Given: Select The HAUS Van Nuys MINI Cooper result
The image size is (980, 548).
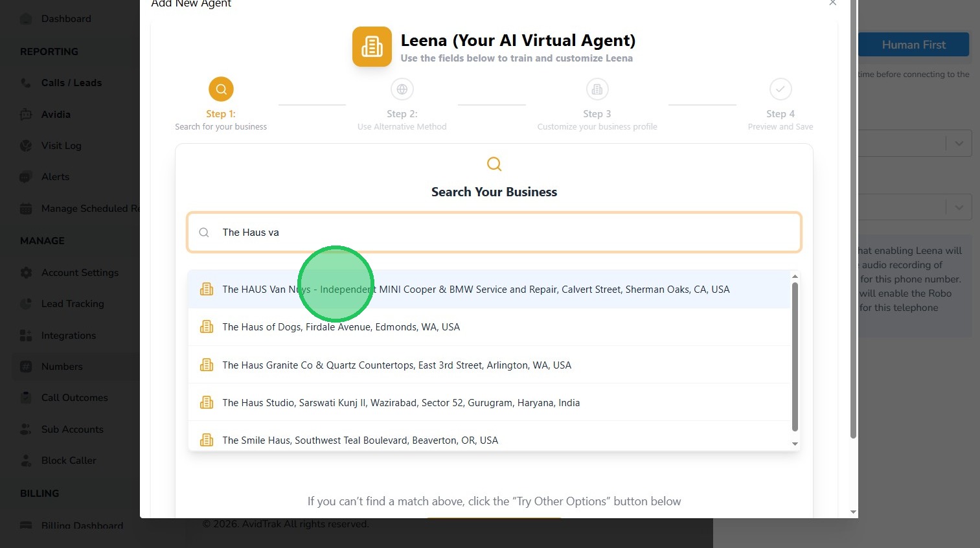Looking at the screenshot, I should coord(489,290).
